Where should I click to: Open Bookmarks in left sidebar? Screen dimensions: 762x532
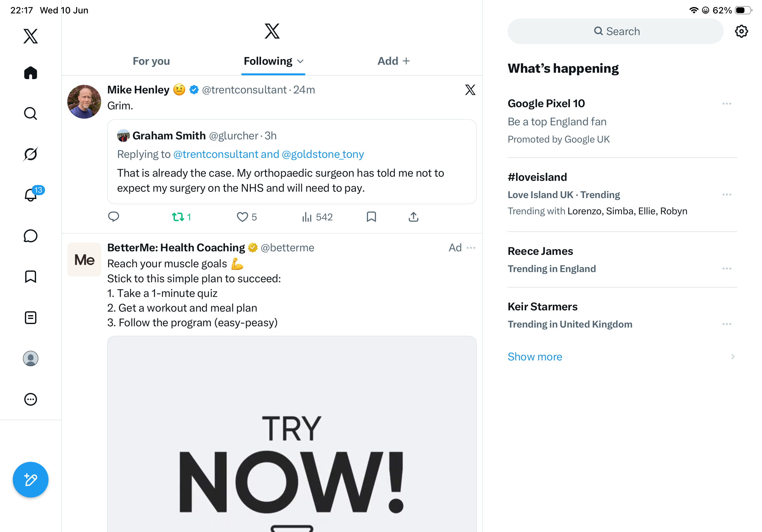click(31, 277)
